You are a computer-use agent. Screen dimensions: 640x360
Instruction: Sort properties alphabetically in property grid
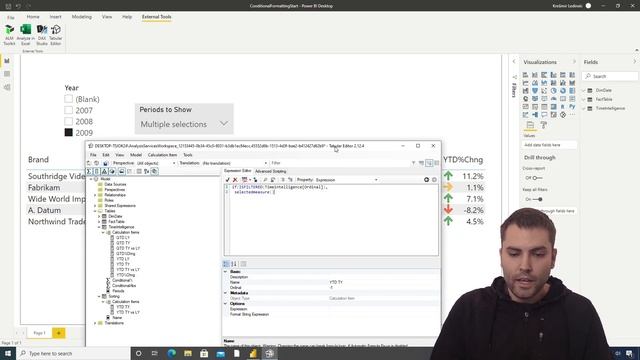click(x=234, y=264)
